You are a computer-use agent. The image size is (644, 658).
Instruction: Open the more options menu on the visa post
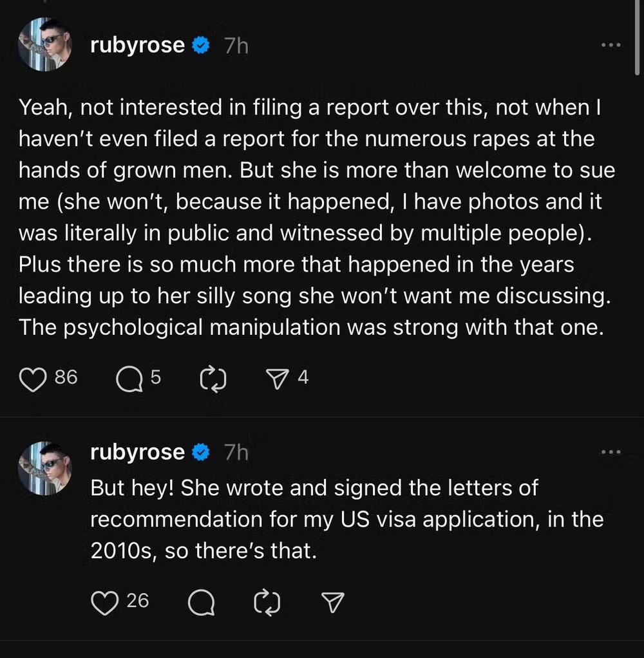(x=610, y=453)
